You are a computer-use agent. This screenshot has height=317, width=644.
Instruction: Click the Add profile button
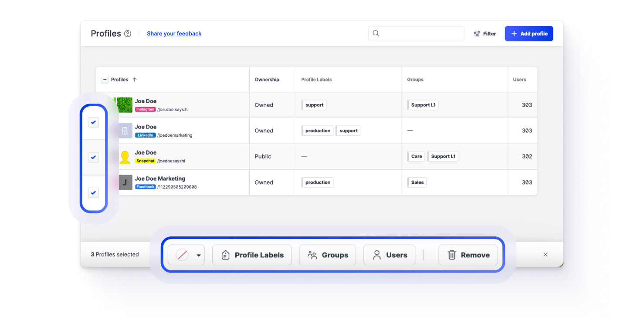tap(529, 34)
